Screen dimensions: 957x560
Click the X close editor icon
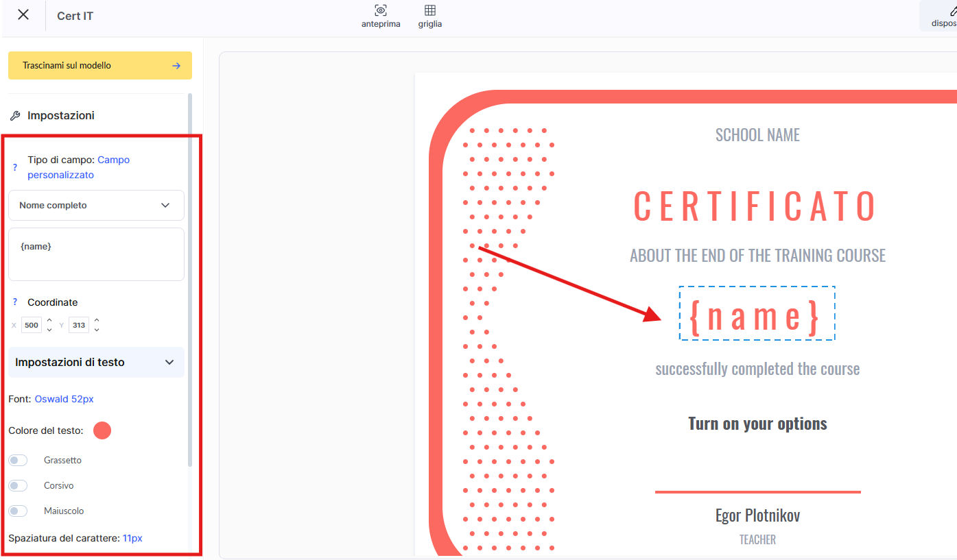pyautogui.click(x=23, y=15)
